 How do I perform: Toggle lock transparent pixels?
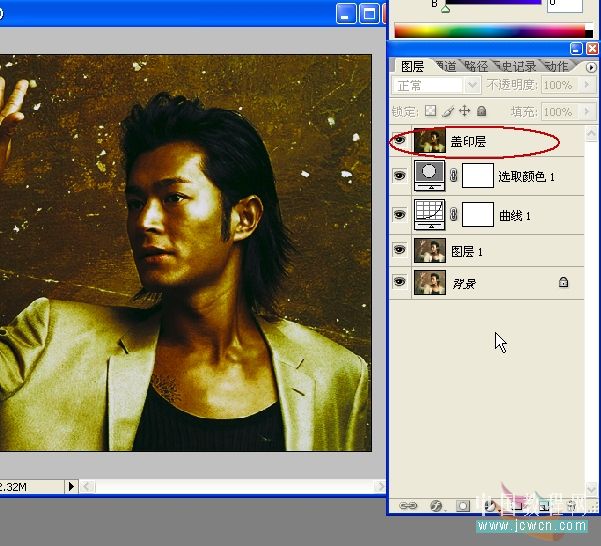(430, 111)
